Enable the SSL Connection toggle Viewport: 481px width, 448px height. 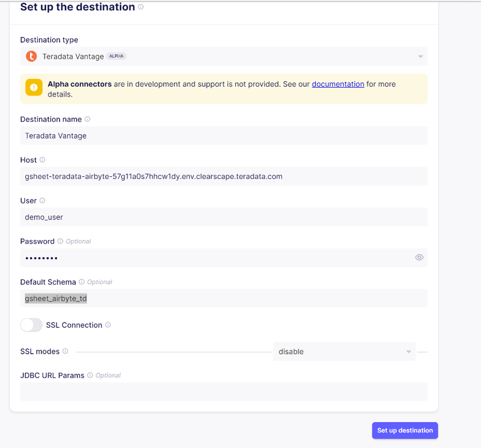tap(31, 325)
